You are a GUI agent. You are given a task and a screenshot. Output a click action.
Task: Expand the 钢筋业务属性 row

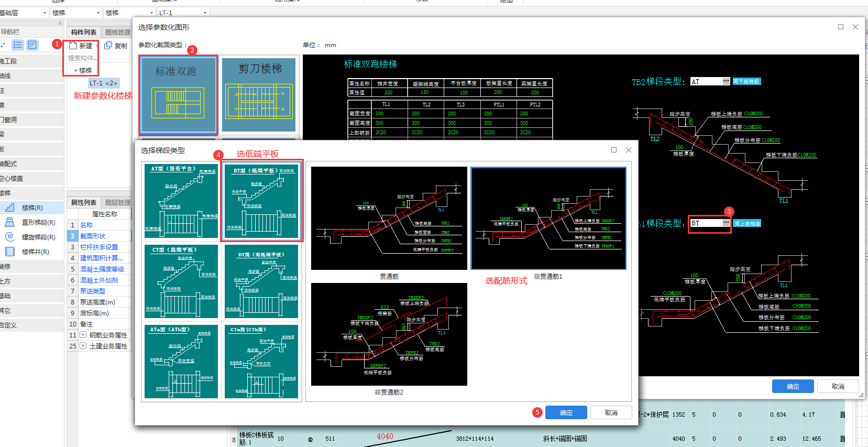[83, 335]
